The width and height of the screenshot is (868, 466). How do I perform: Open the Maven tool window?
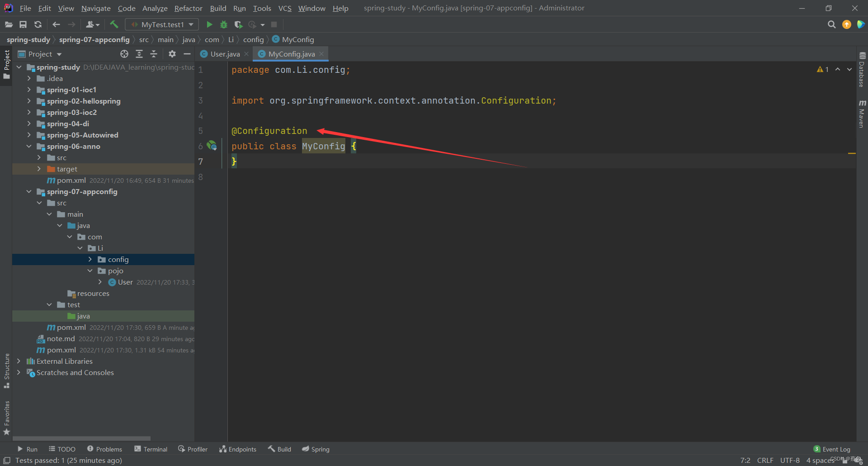click(x=862, y=114)
